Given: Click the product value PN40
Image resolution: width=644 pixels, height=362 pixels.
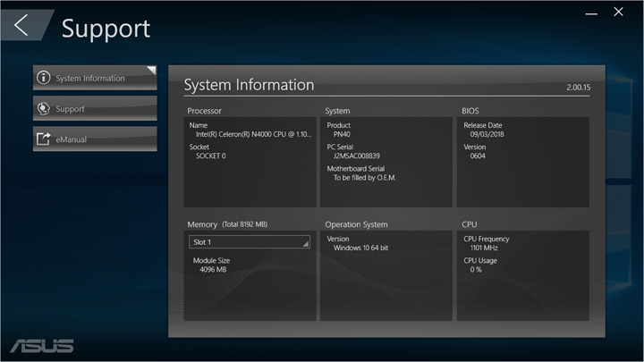Looking at the screenshot, I should coord(342,134).
